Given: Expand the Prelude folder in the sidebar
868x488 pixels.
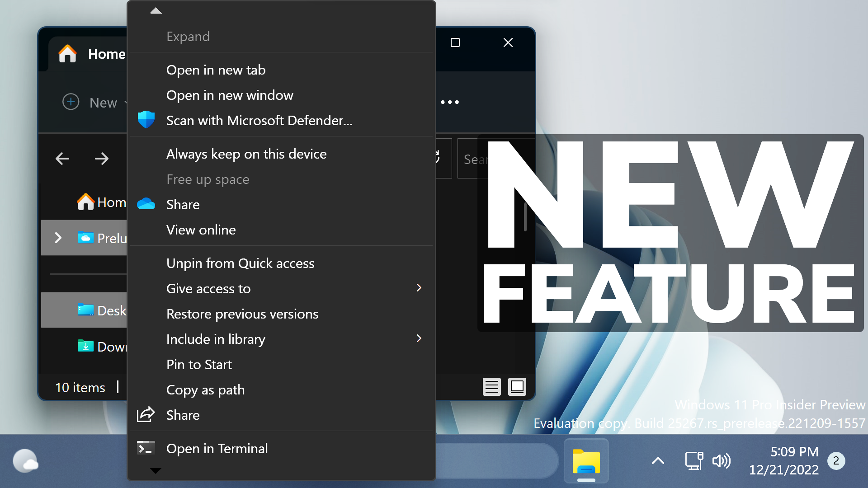Looking at the screenshot, I should pyautogui.click(x=58, y=238).
